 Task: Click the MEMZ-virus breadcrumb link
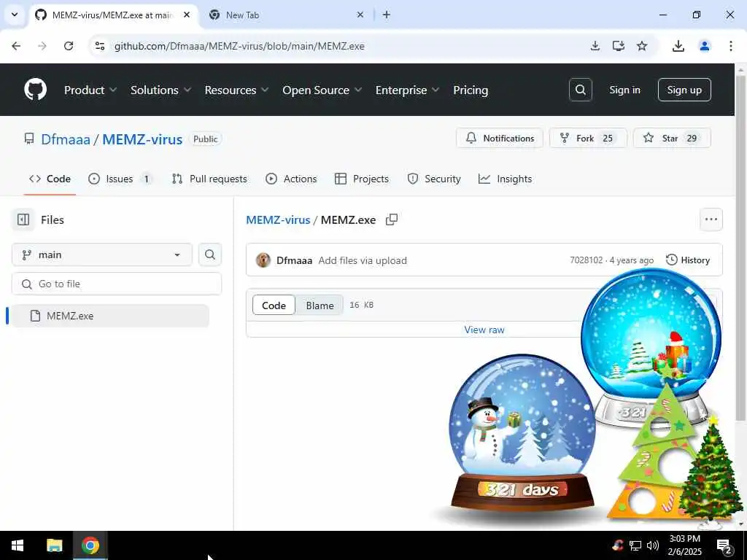278,219
